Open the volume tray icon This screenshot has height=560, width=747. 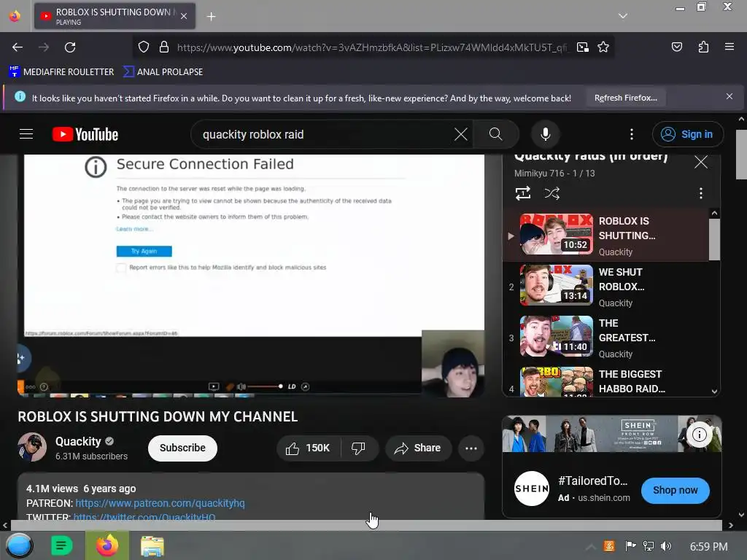[x=665, y=546]
